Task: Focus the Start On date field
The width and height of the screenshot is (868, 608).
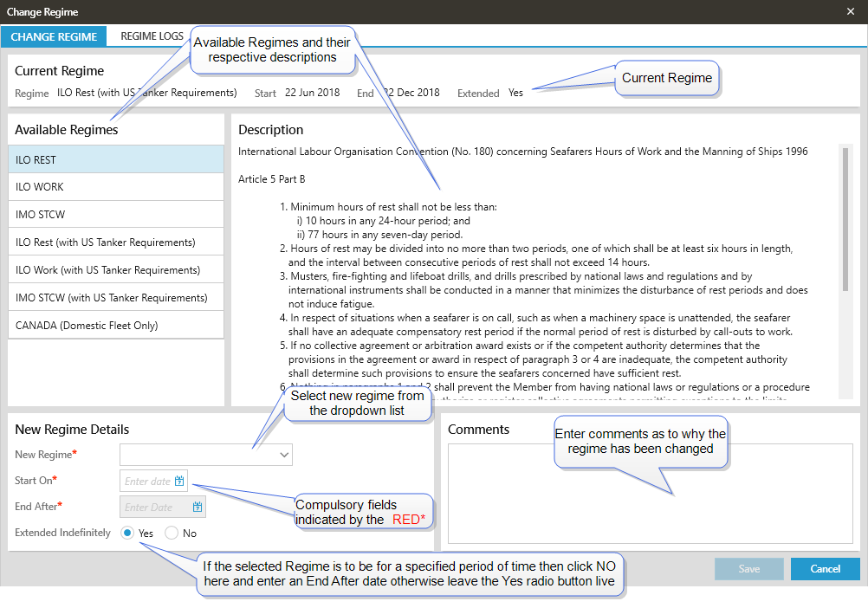Action: [147, 481]
